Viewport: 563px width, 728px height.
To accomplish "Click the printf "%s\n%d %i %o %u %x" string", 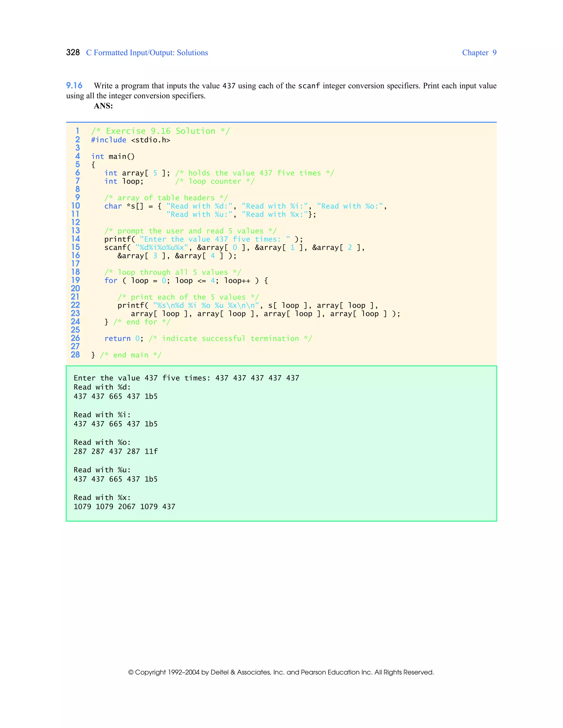I will pyautogui.click(x=206, y=305).
